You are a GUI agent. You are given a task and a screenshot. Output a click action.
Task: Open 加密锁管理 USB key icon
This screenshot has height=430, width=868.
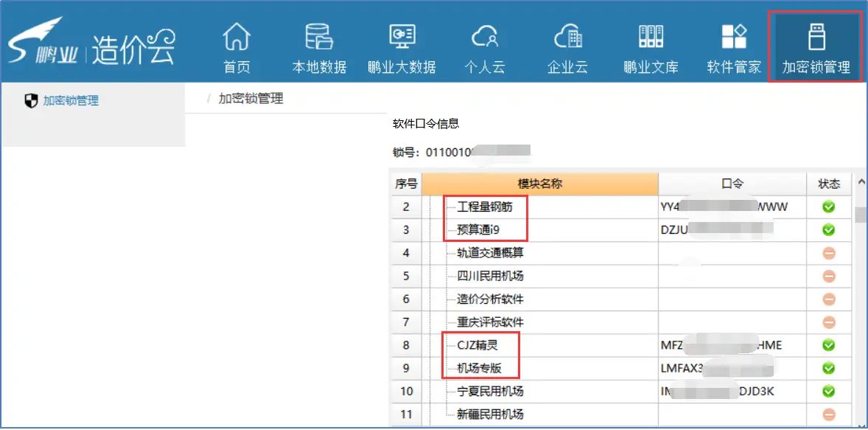[x=816, y=37]
